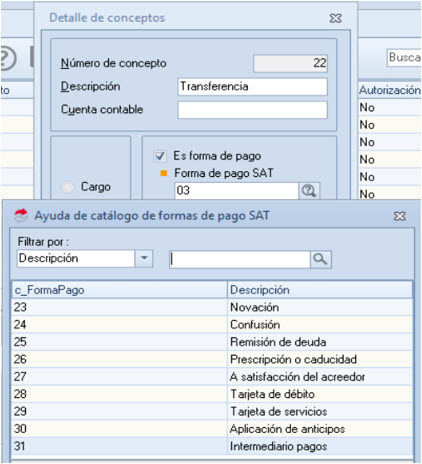The image size is (422, 464).
Task: Select the Intermediario pagos row
Action: coord(212,446)
